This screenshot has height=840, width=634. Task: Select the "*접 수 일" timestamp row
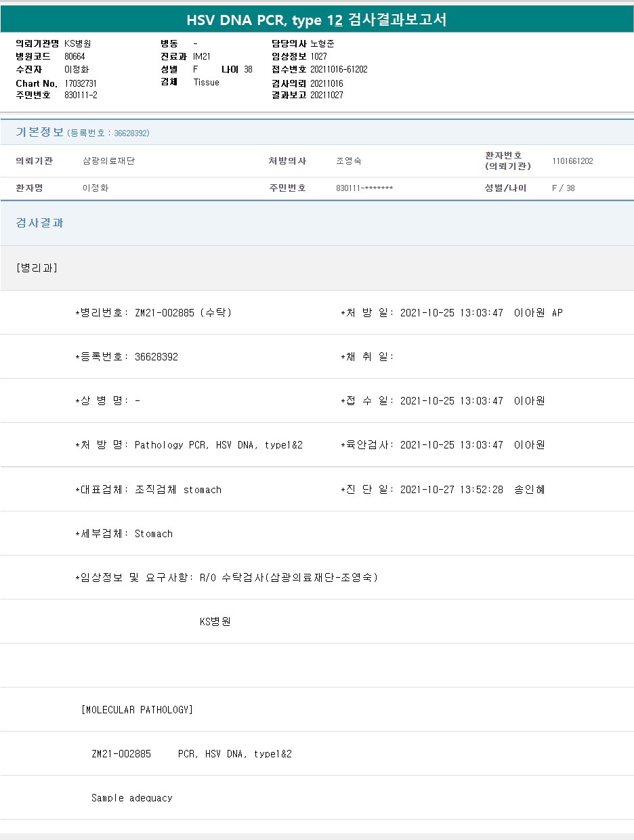(x=443, y=400)
